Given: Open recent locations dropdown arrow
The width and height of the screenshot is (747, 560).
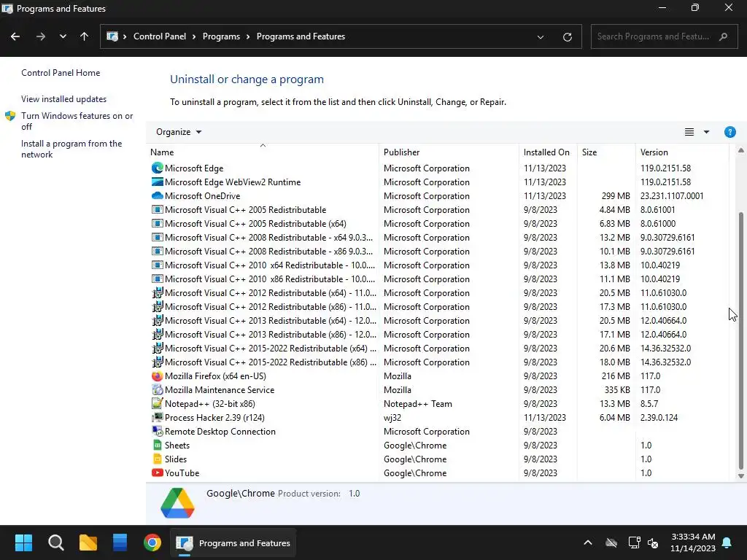Looking at the screenshot, I should click(x=63, y=36).
